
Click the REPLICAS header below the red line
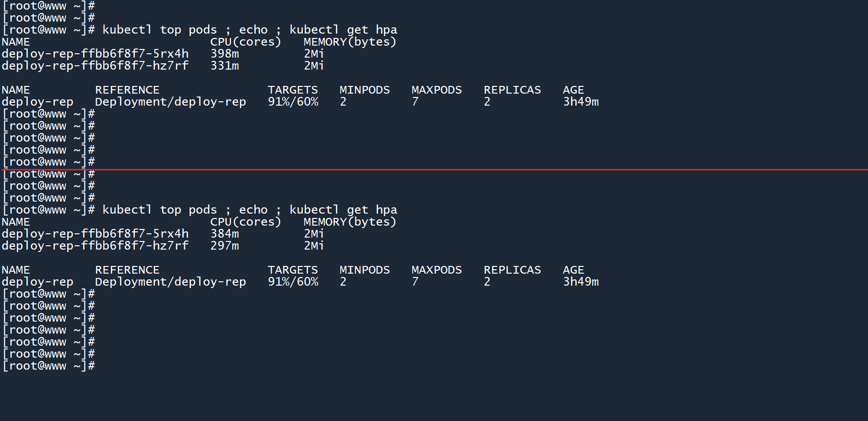pyautogui.click(x=512, y=270)
